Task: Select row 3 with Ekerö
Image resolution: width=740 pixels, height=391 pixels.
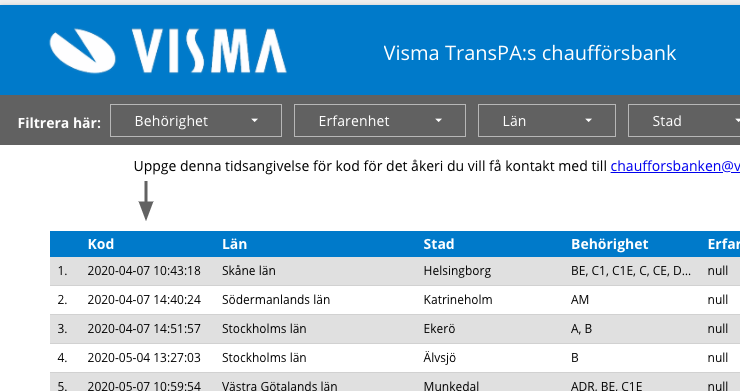Action: point(395,329)
